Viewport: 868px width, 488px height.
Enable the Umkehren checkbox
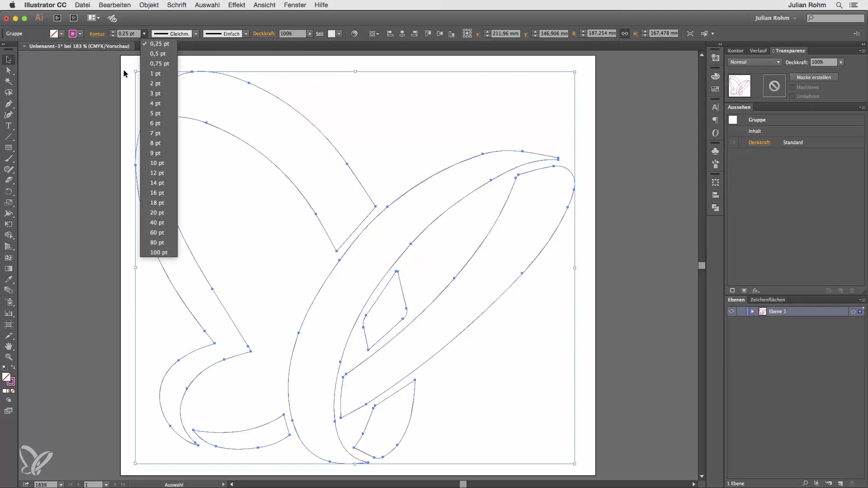[x=792, y=96]
